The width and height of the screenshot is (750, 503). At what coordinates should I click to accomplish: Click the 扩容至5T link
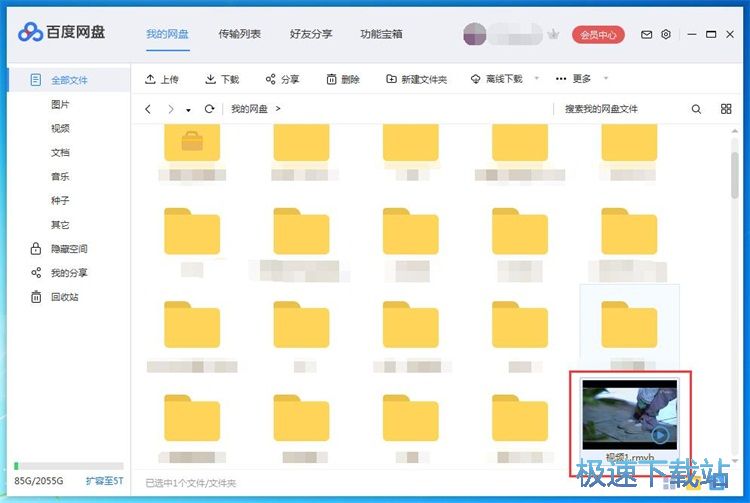pos(104,481)
